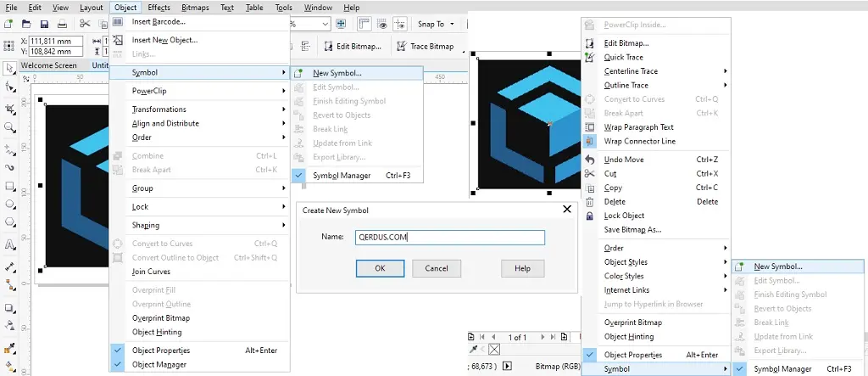Click the Save floppy disk icon
Viewport: 868px width, 376px height.
coord(44,24)
